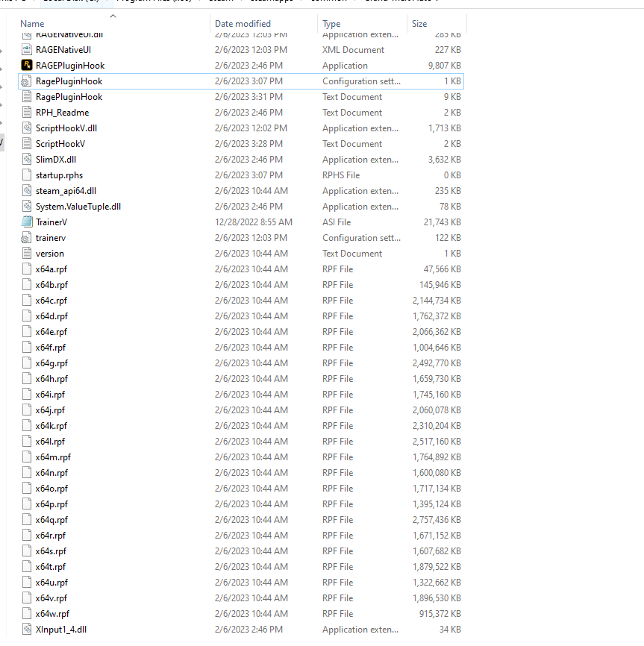
Task: Select the x64c.rpf file icon
Action: tap(27, 301)
